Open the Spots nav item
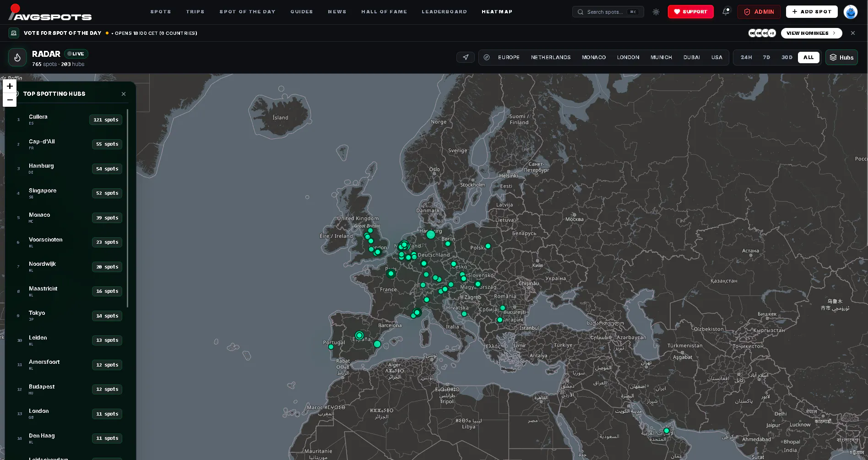Viewport: 868px width, 460px height. (x=161, y=12)
